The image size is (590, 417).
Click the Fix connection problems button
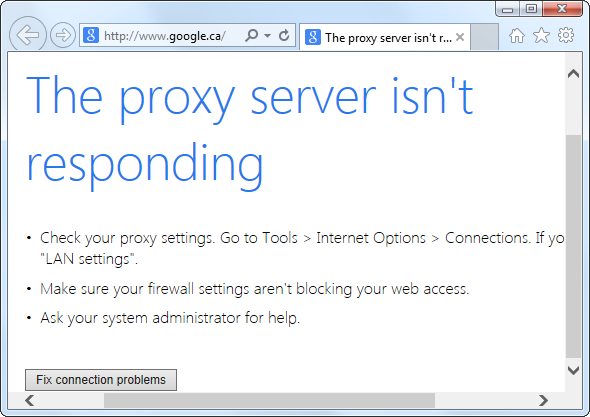pos(101,380)
